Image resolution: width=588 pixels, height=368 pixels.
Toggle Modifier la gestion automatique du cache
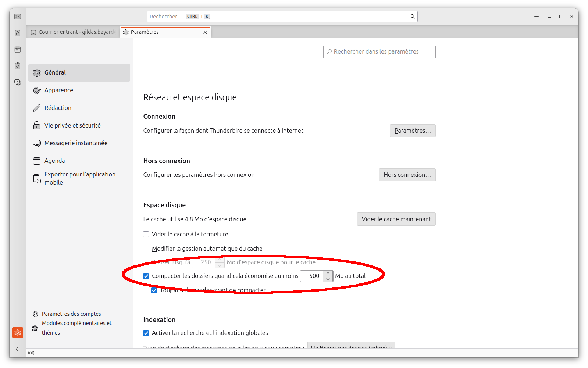[x=146, y=249]
